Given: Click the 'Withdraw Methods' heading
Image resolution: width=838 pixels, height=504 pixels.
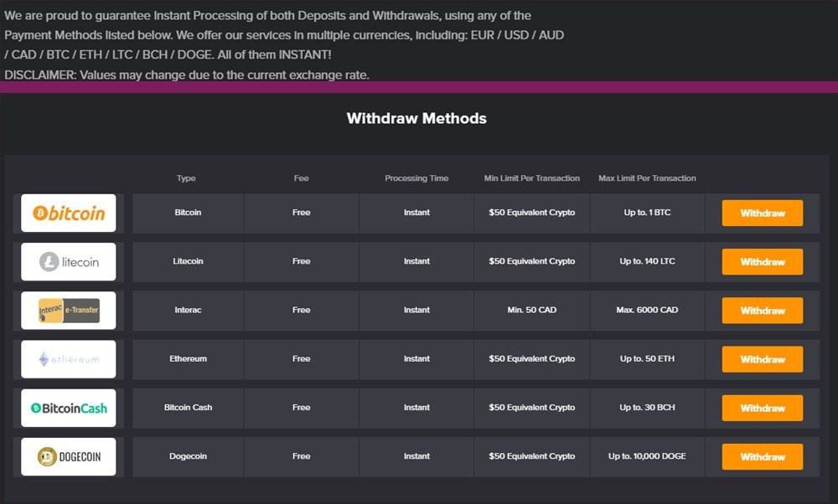Looking at the screenshot, I should click(x=416, y=119).
